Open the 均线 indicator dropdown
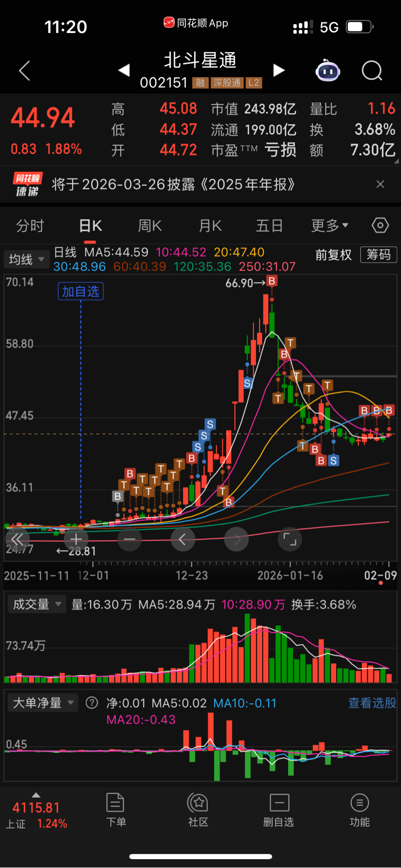401x868 pixels. pyautogui.click(x=26, y=259)
